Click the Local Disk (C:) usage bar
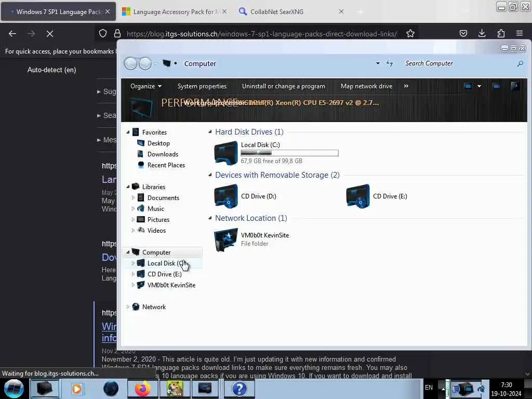Viewport: 532px width, 399px height. click(x=289, y=153)
